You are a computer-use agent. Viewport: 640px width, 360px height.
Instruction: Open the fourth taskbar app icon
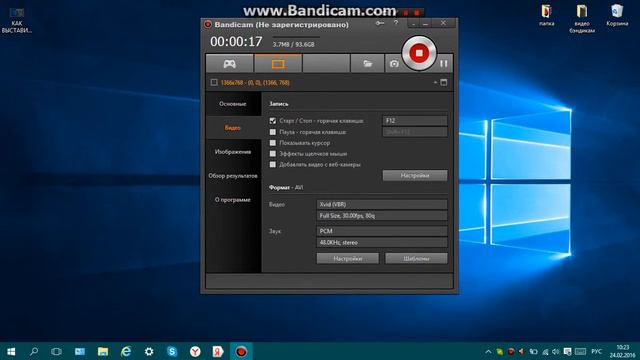coord(80,351)
